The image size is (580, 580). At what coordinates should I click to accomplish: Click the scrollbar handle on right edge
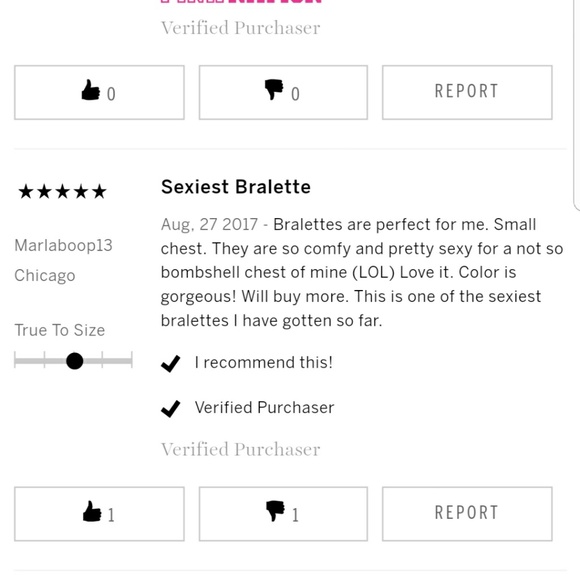(x=577, y=105)
